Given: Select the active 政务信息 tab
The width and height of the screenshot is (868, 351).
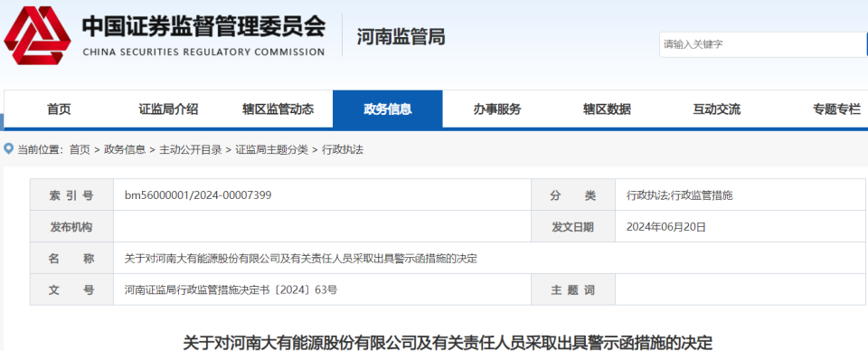Looking at the screenshot, I should click(x=388, y=109).
